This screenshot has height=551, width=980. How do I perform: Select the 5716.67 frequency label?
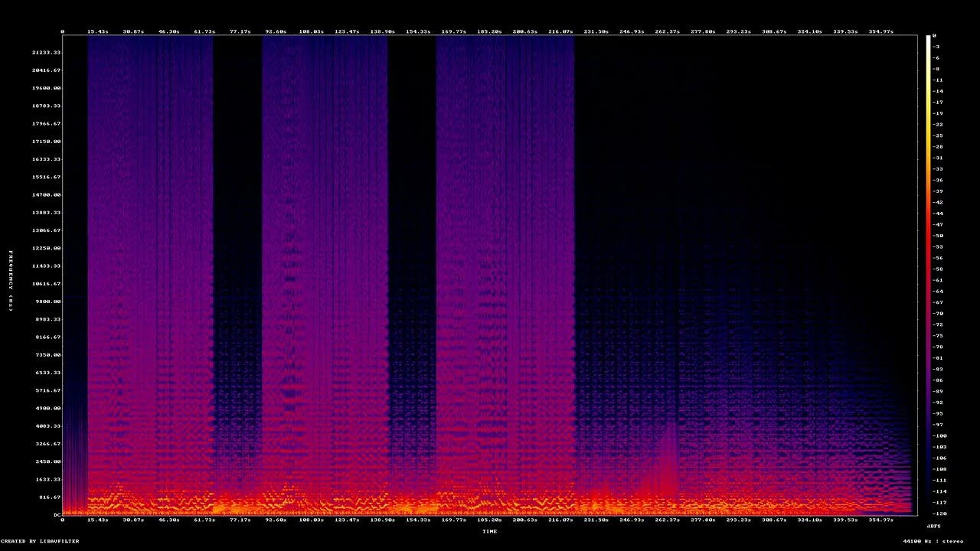48,390
